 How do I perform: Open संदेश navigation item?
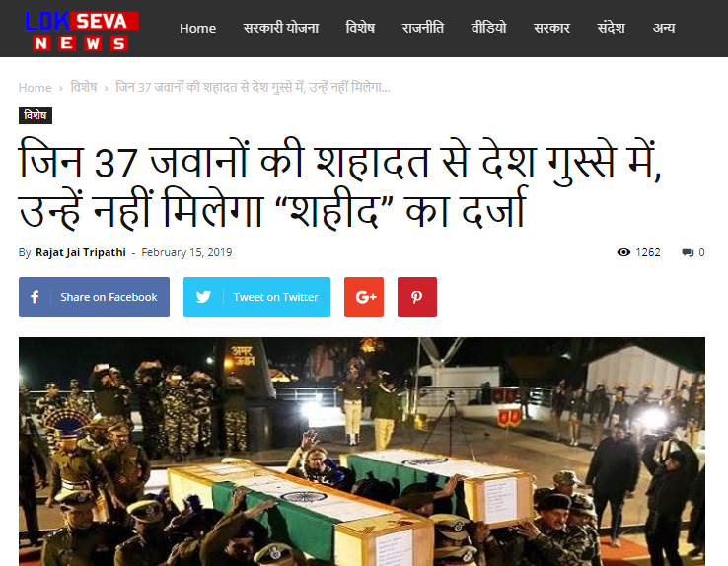coord(611,28)
